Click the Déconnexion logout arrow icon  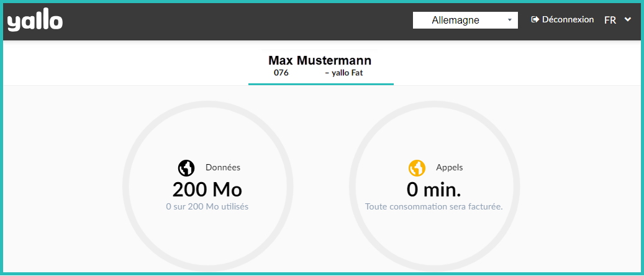pos(535,20)
